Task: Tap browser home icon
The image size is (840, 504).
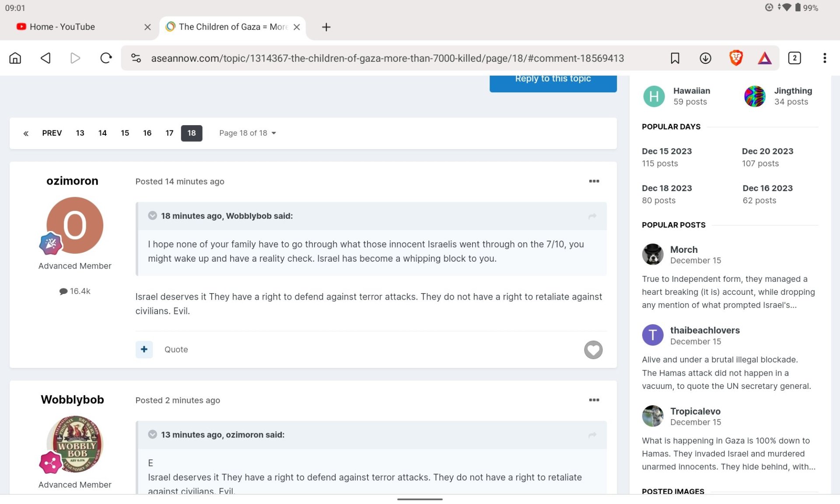Action: 15,58
